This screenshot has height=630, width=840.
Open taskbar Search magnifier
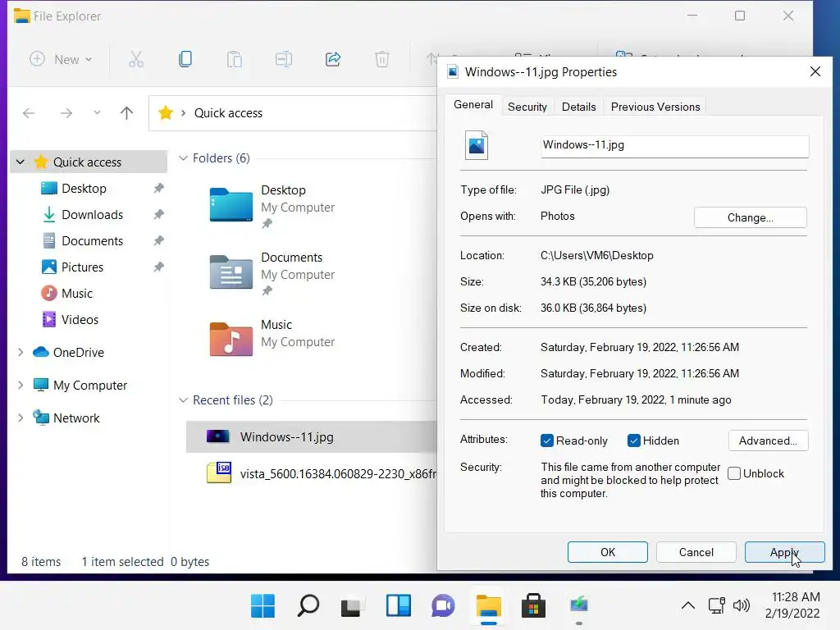308,606
